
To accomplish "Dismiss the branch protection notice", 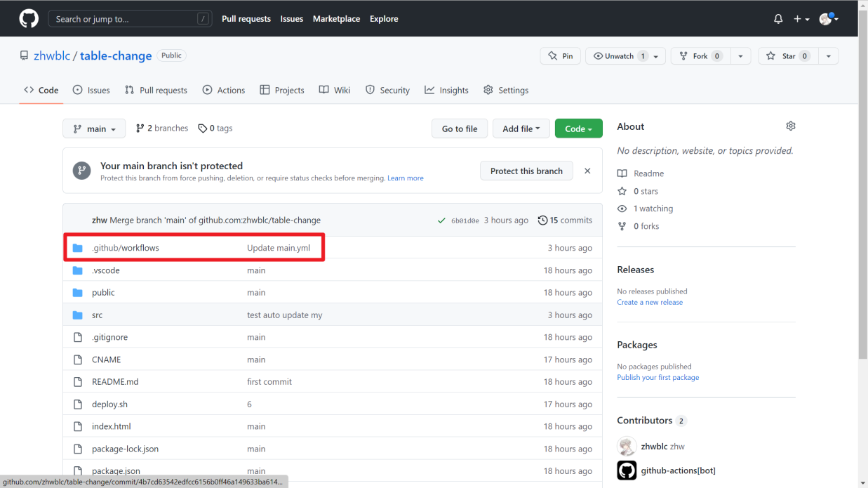I will tap(587, 171).
